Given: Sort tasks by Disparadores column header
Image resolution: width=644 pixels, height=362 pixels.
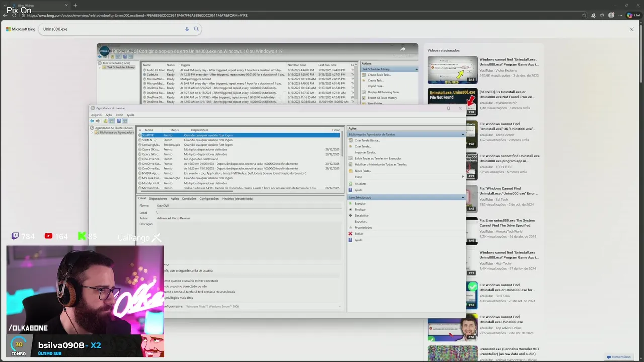Looking at the screenshot, I should pyautogui.click(x=199, y=130).
